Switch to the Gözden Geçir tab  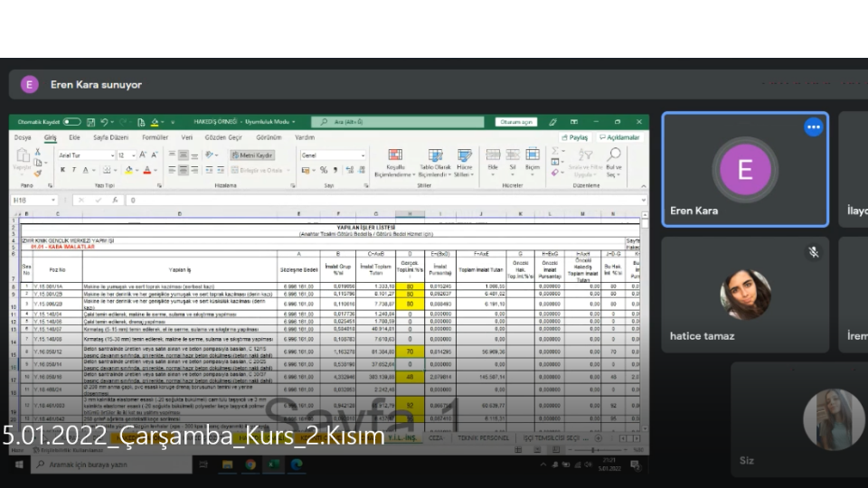223,137
